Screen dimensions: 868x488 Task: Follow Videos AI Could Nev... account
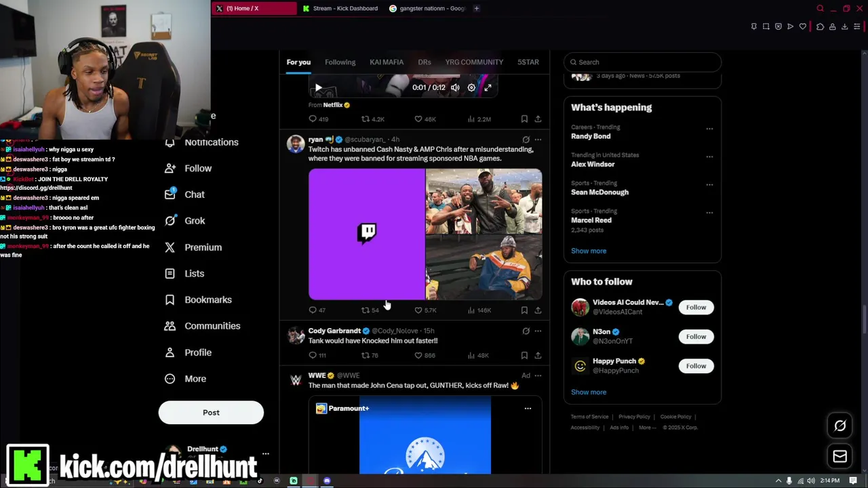coord(696,307)
